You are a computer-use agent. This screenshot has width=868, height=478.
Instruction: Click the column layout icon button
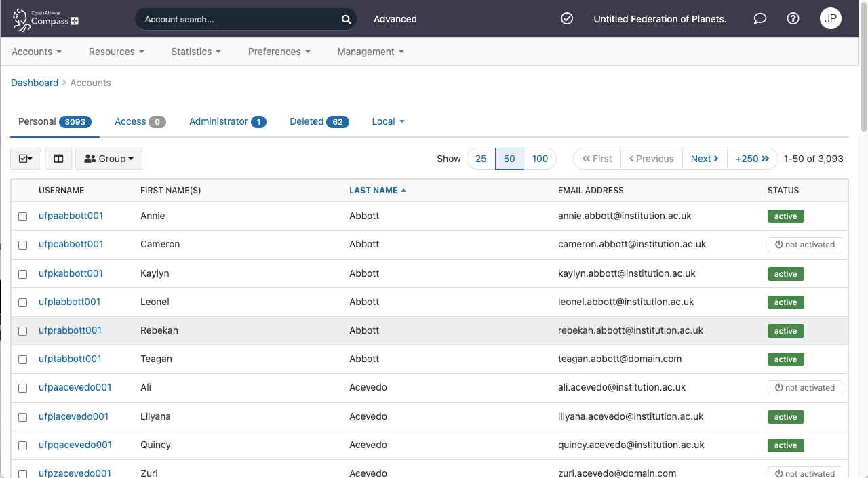point(58,159)
